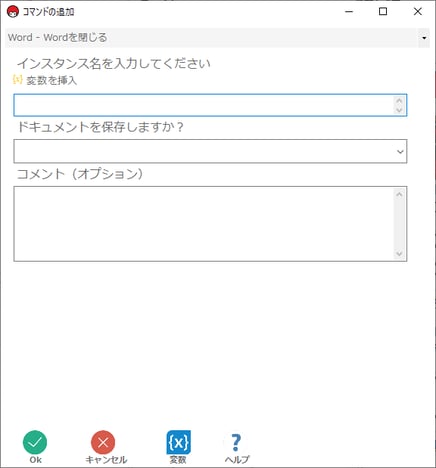This screenshot has height=468, width=436.
Task: Expand the Word - Wordを閉じる command dropdown
Action: 424,38
